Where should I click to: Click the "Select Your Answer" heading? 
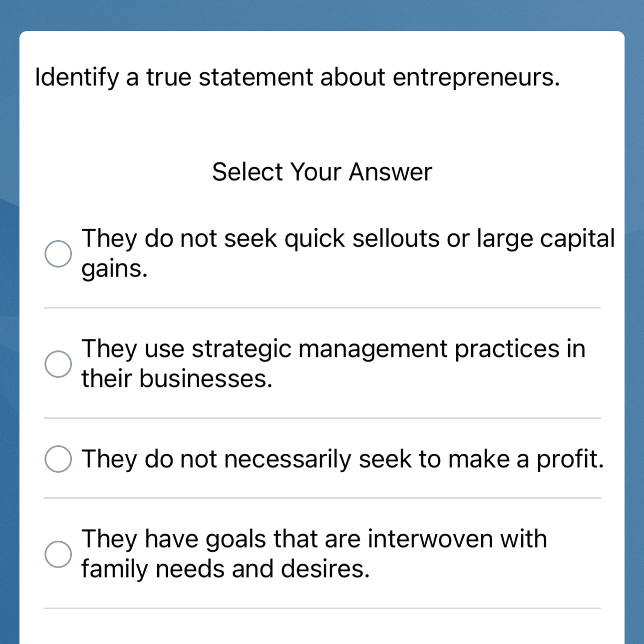pos(322,171)
